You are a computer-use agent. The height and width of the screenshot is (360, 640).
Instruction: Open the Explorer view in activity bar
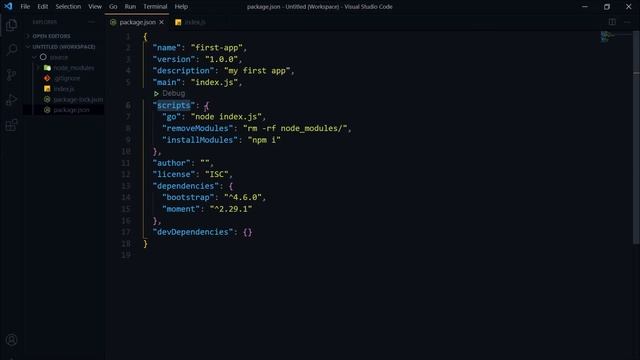coord(11,25)
